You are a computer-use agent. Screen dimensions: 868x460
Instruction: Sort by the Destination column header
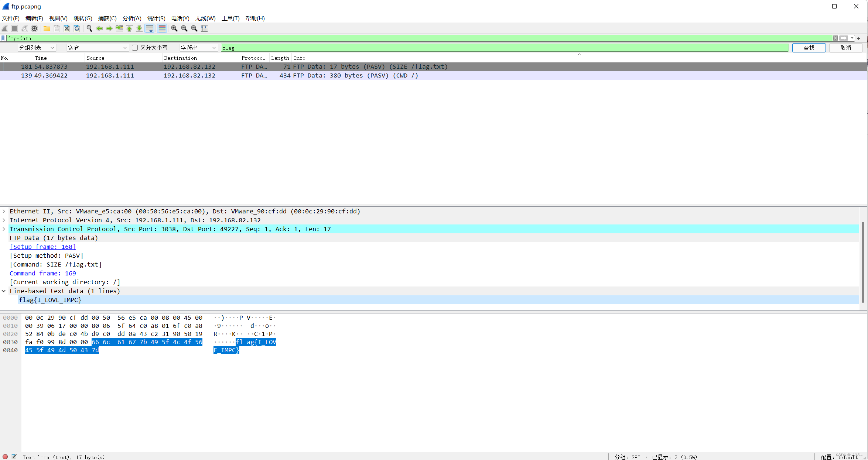[x=201, y=58]
